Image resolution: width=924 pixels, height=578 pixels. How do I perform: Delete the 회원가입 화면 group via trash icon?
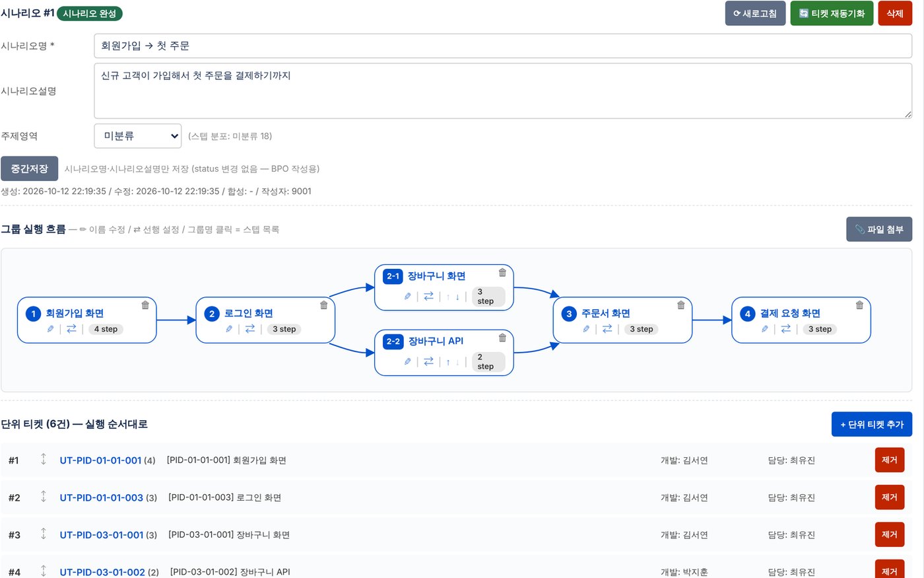point(145,305)
